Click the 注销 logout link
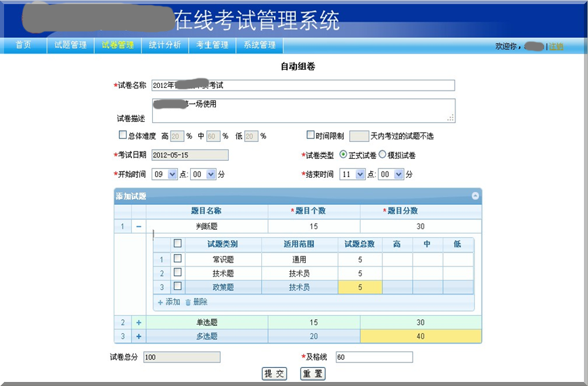Viewport: 588px width, 386px height. point(556,47)
